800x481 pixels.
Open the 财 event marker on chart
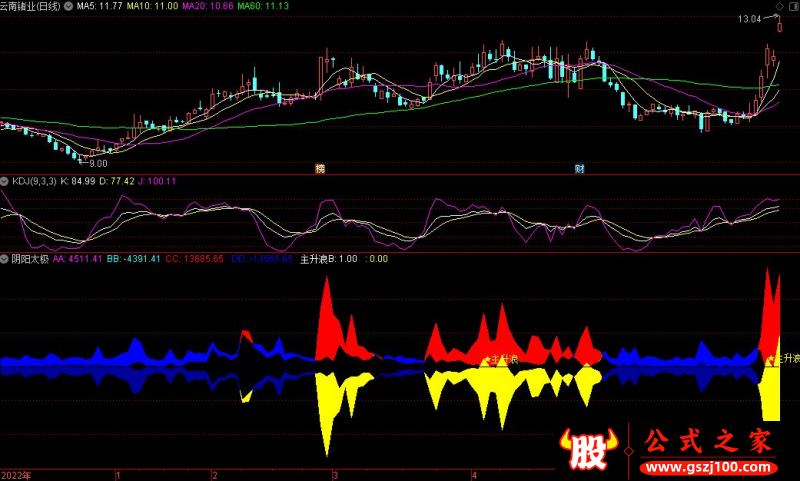coord(580,168)
